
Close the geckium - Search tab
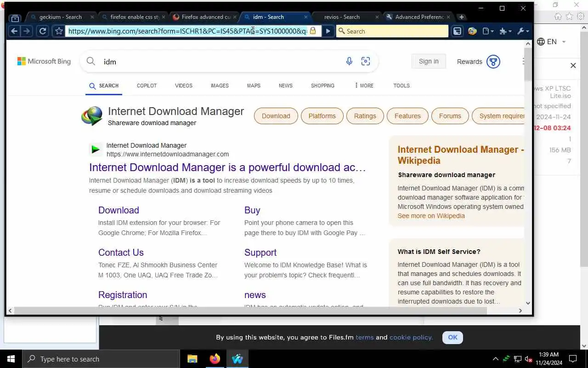coord(92,17)
